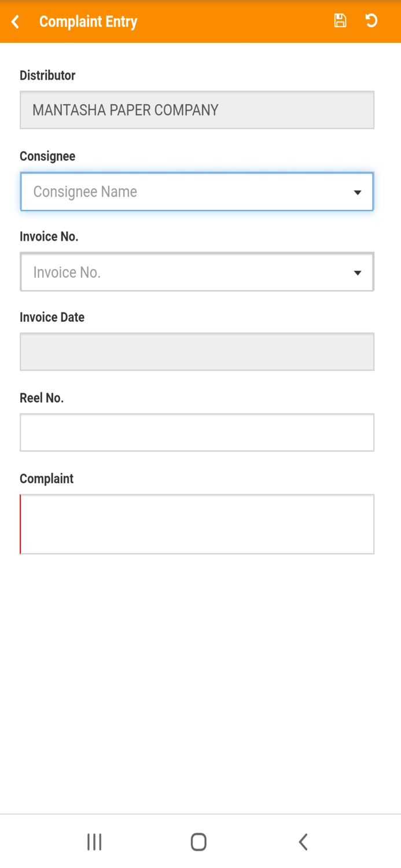Expand the Invoice No. dropdown arrow
Screen dimensions: 401x868
(x=358, y=273)
